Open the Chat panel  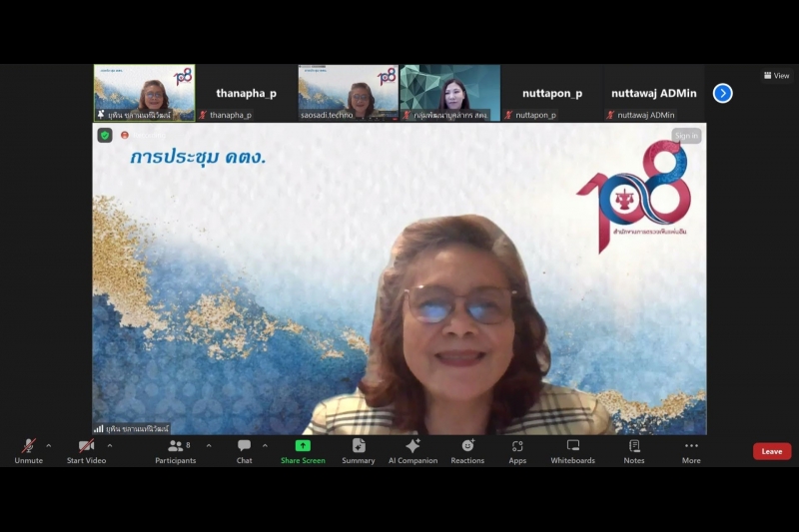pos(244,450)
